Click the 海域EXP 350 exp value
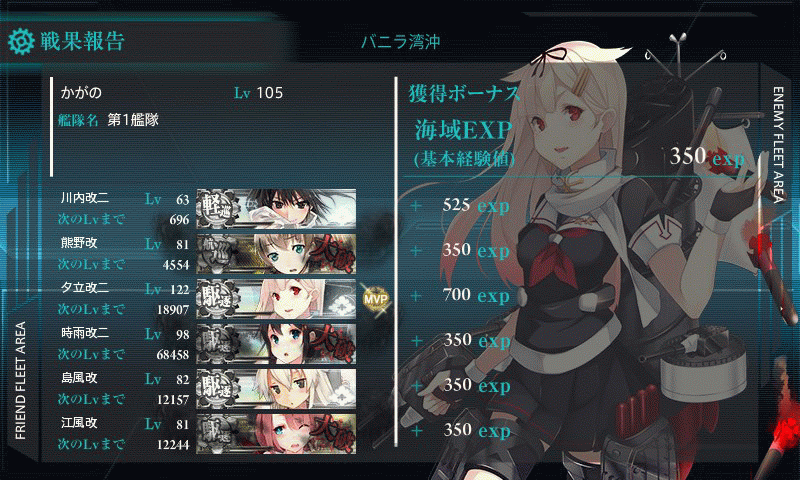This screenshot has height=480, width=800. click(x=707, y=157)
